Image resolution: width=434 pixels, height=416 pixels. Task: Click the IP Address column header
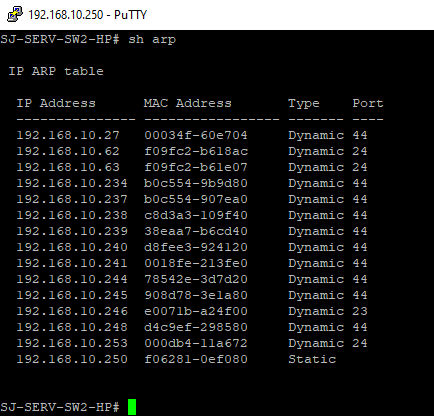(x=56, y=103)
